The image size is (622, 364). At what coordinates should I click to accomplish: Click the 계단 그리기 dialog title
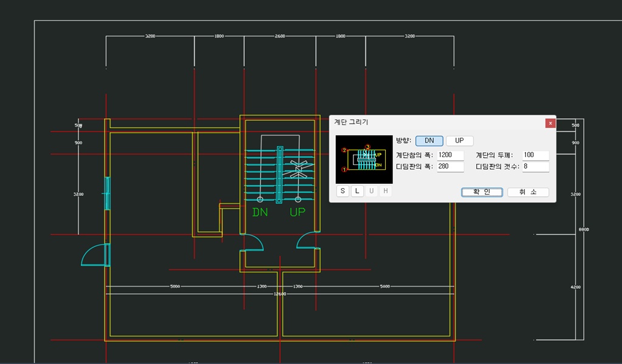click(x=351, y=122)
